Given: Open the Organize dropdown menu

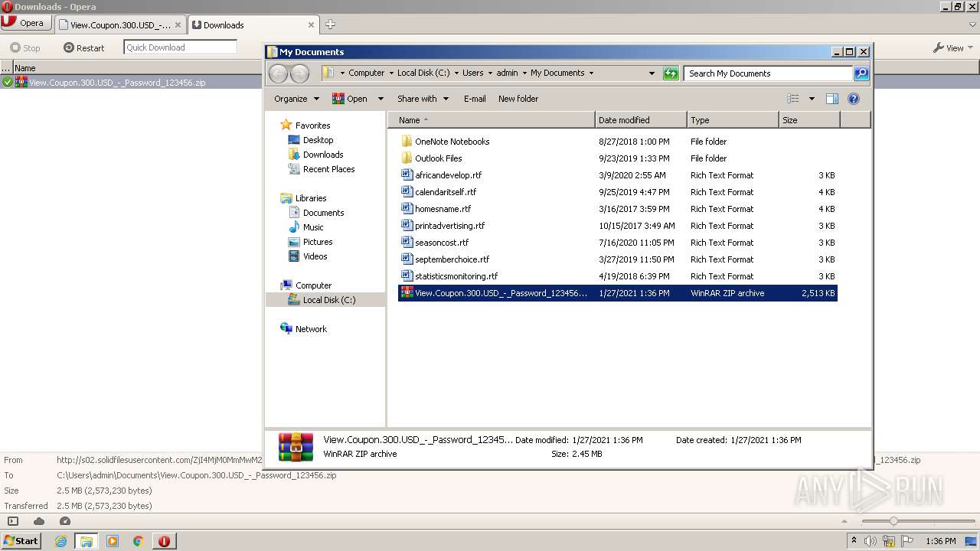Looking at the screenshot, I should tap(297, 99).
